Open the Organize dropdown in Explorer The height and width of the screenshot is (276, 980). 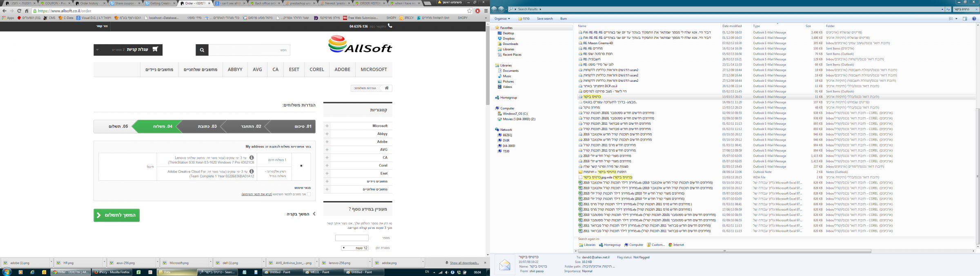click(502, 19)
